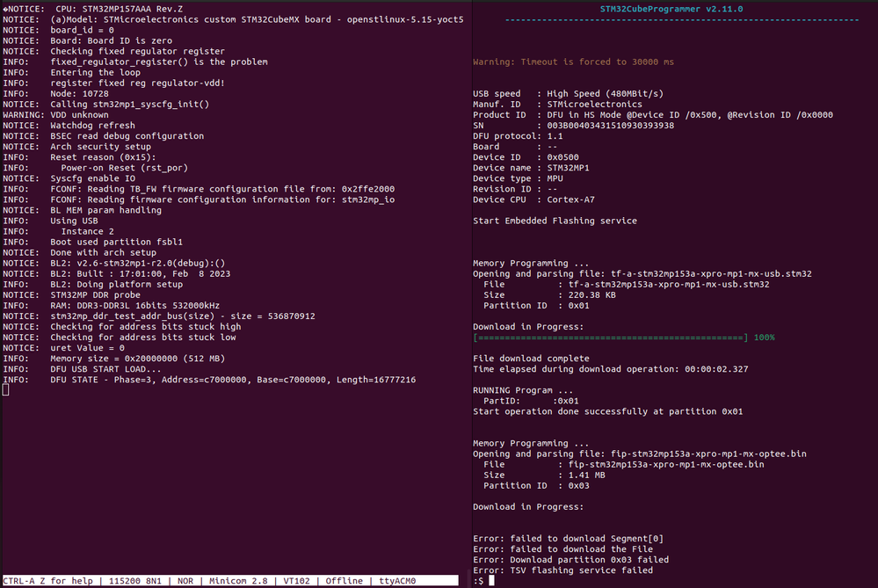The width and height of the screenshot is (878, 588).
Task: Click 'Calling stm32mp1_syscfg_init()' notice
Action: pyautogui.click(x=105, y=105)
